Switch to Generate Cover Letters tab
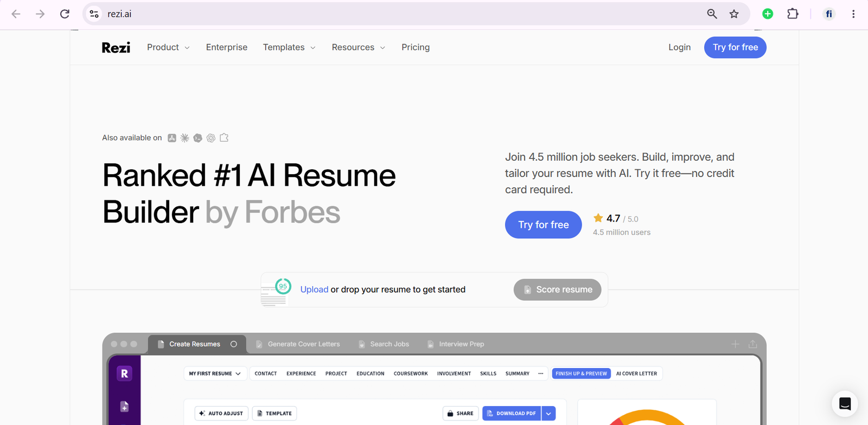The image size is (868, 425). pyautogui.click(x=298, y=344)
